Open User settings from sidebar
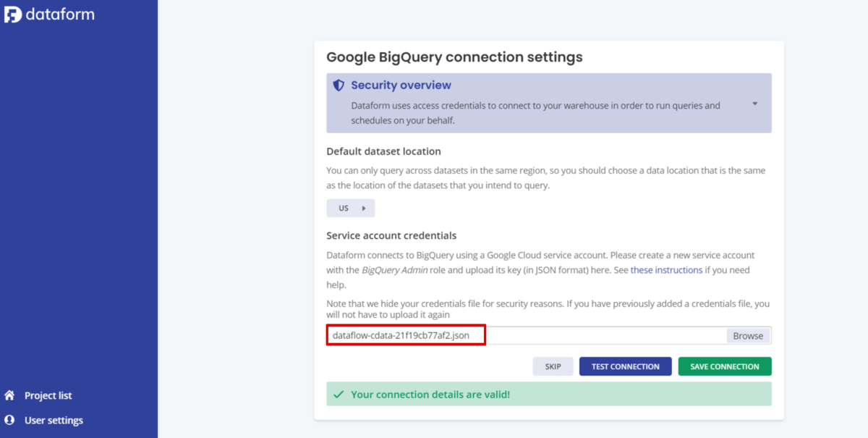This screenshot has width=868, height=438. tap(54, 420)
